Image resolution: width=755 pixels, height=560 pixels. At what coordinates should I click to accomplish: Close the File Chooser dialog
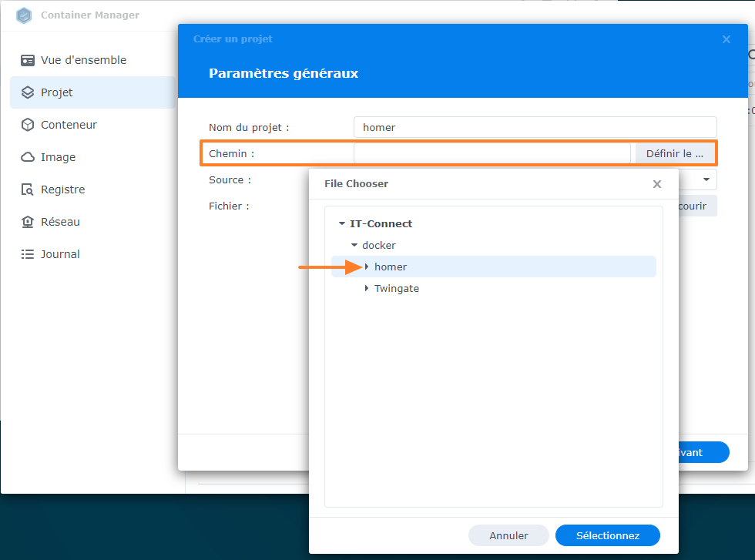[x=656, y=184]
